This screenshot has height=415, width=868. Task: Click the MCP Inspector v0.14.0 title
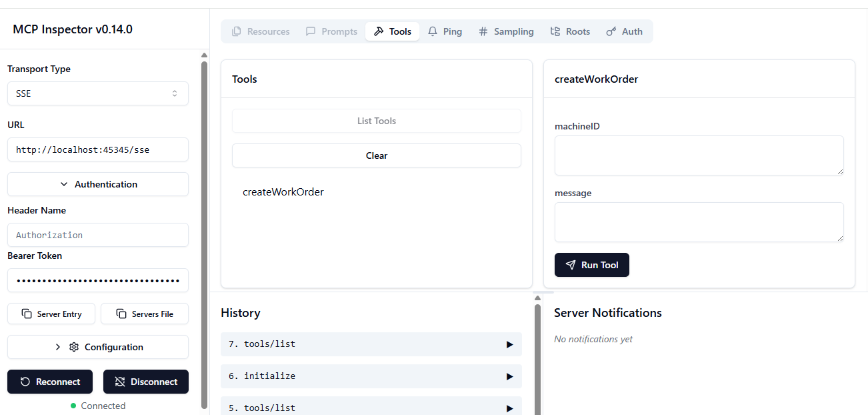point(73,29)
